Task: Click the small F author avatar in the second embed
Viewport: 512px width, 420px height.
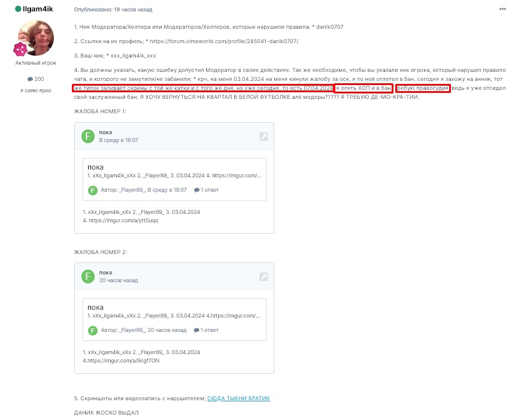Action: [93, 331]
